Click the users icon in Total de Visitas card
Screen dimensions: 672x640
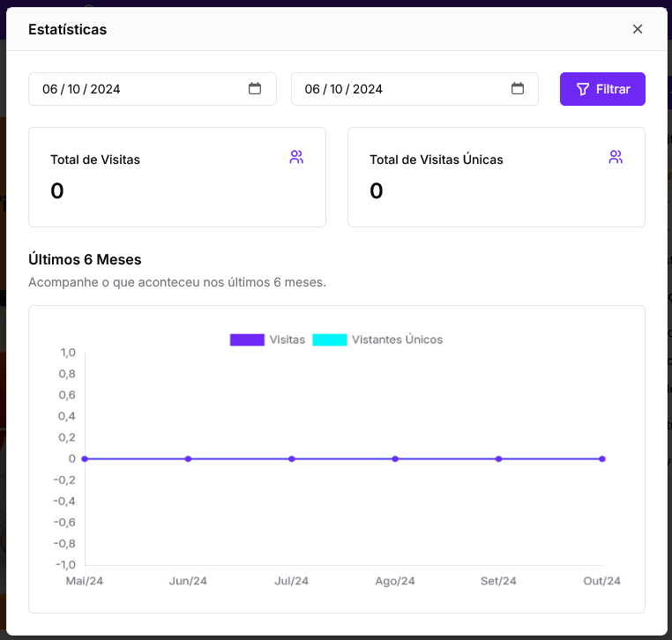click(296, 158)
